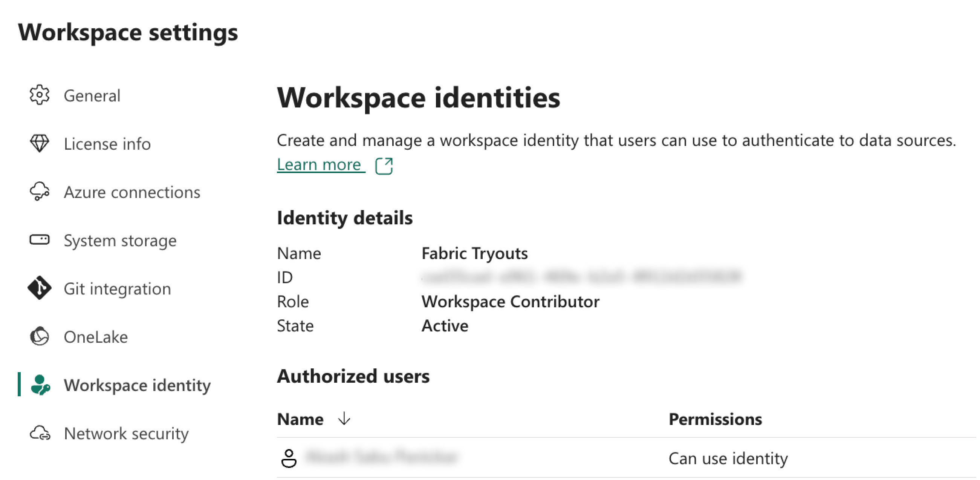
Task: Click the OneLake icon in sidebar
Action: click(40, 336)
